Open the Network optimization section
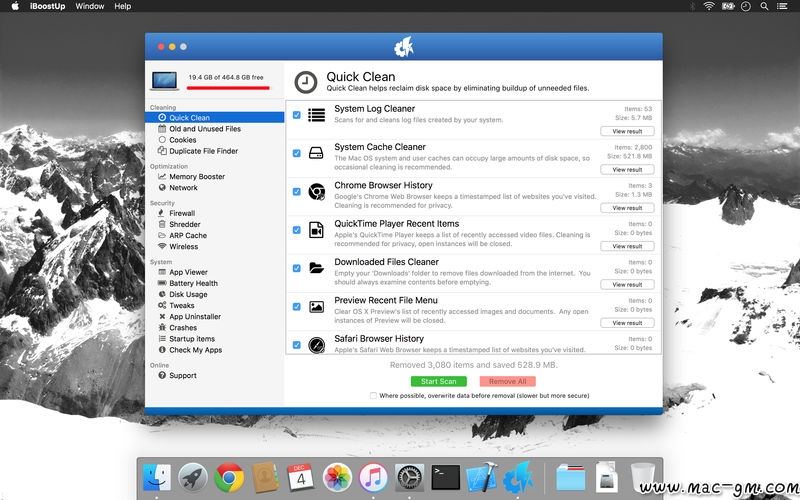Image resolution: width=800 pixels, height=500 pixels. pyautogui.click(x=178, y=188)
